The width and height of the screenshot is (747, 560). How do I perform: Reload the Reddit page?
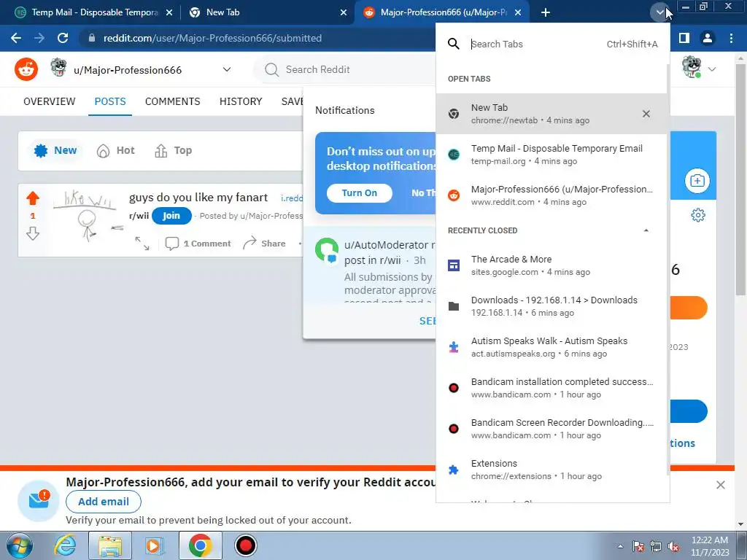pyautogui.click(x=63, y=38)
